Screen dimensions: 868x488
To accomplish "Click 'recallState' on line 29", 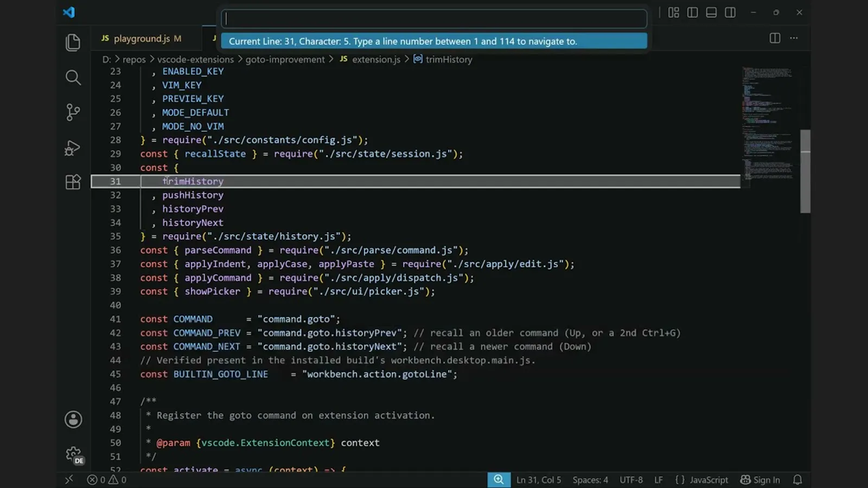I will point(215,154).
